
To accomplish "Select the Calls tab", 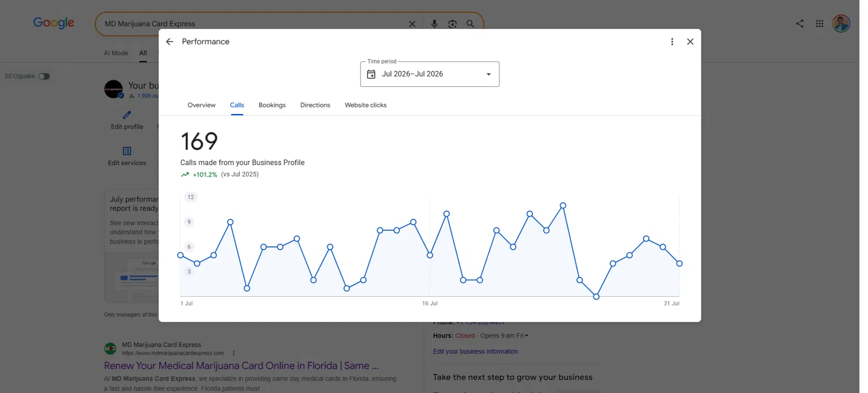I will [x=237, y=105].
